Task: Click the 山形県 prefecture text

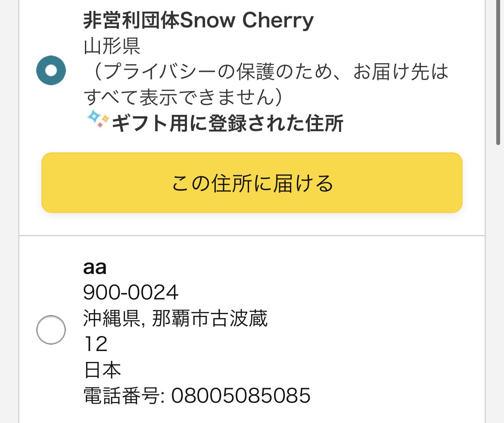Action: pos(112,46)
